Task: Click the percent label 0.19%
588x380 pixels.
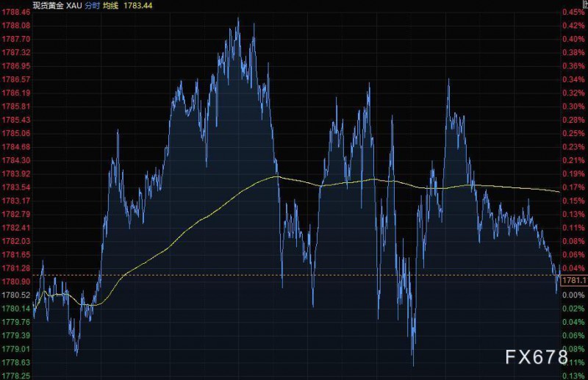Action: tap(573, 173)
